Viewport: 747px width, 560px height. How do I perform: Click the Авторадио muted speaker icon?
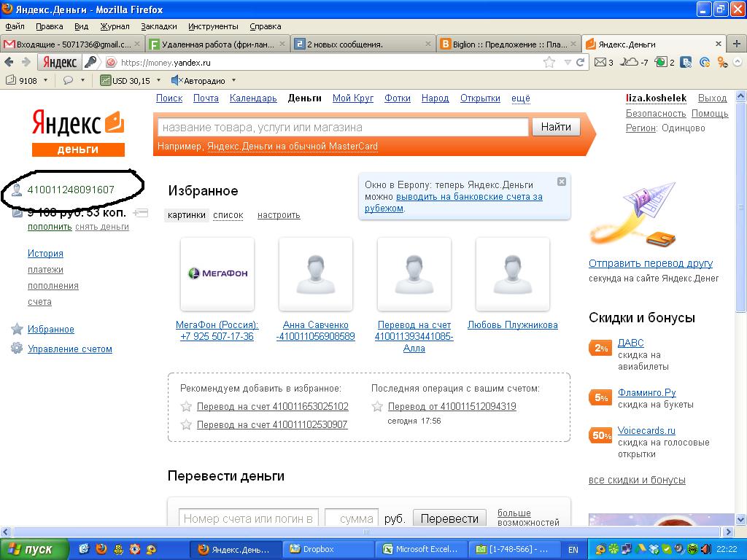point(177,80)
